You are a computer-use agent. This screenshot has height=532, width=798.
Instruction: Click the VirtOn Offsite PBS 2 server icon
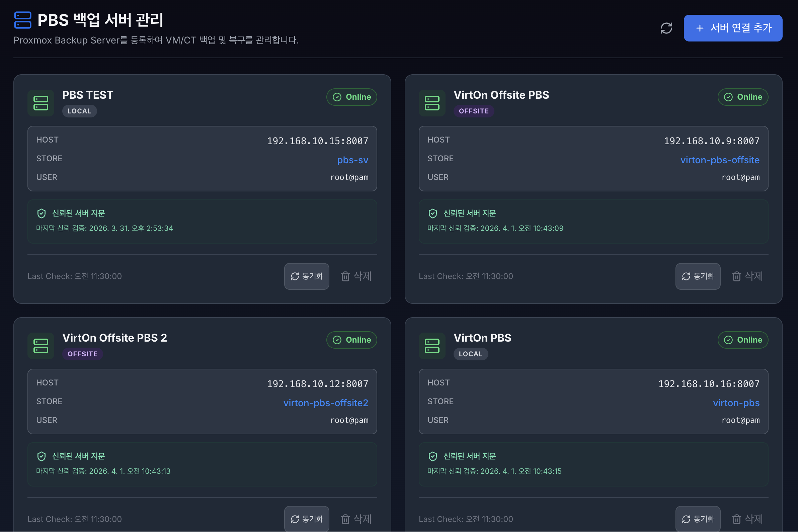(41, 346)
